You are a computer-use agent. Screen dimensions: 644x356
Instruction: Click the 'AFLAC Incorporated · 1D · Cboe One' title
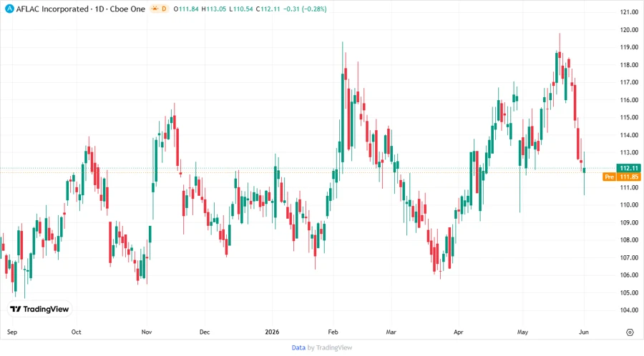(80, 9)
